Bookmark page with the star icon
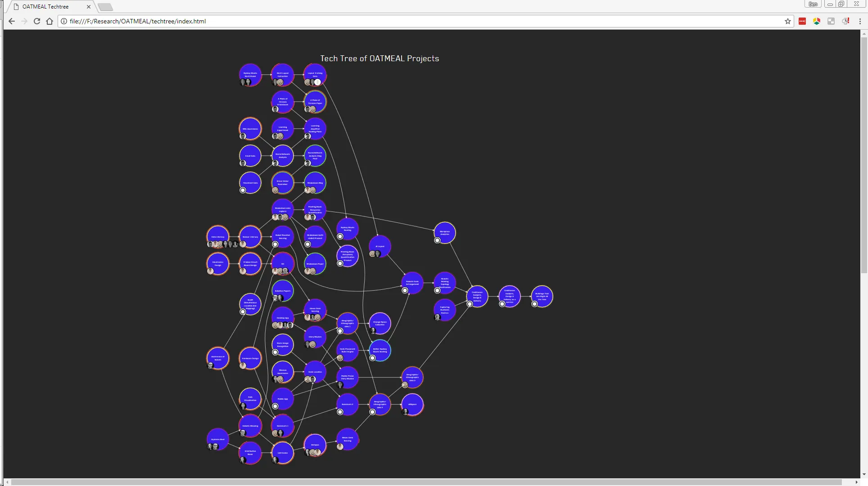 pyautogui.click(x=788, y=21)
